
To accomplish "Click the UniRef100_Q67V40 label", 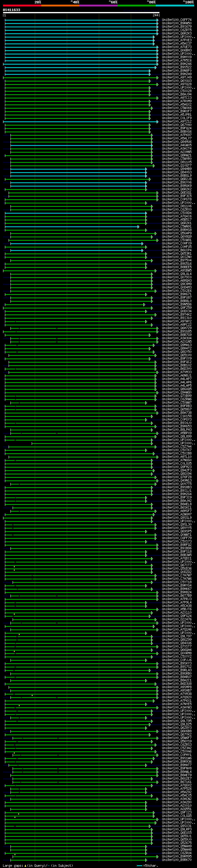I will 177,125.
